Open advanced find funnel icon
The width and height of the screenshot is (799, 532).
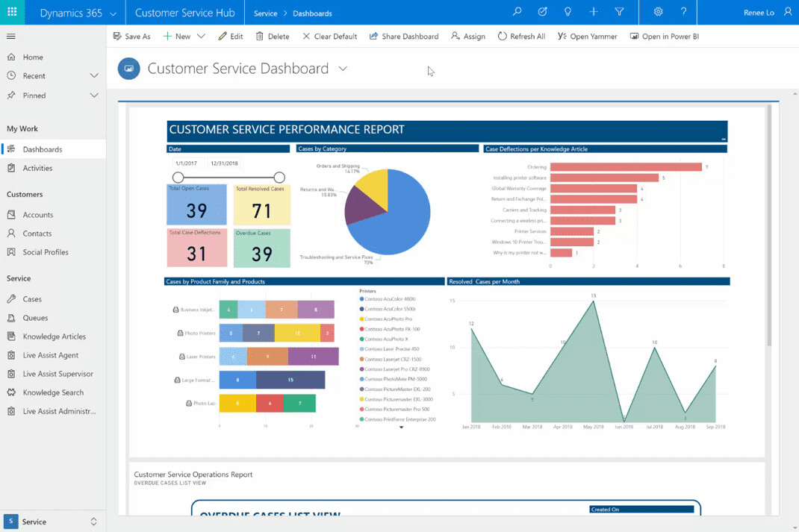(620, 12)
